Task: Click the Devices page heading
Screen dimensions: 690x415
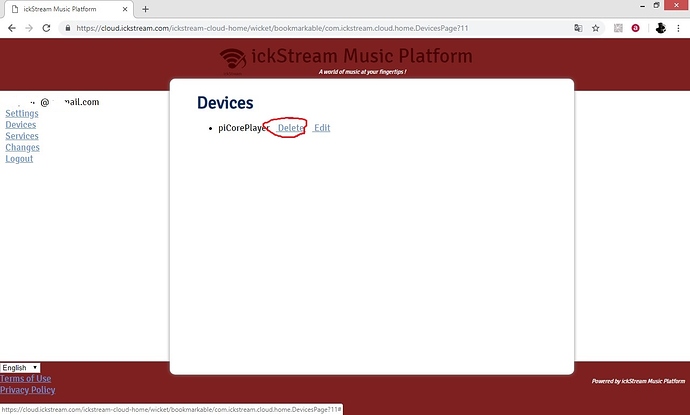Action: (x=225, y=103)
